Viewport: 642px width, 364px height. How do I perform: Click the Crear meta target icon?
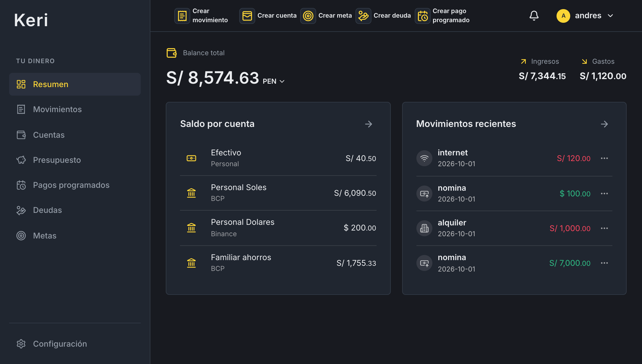308,16
